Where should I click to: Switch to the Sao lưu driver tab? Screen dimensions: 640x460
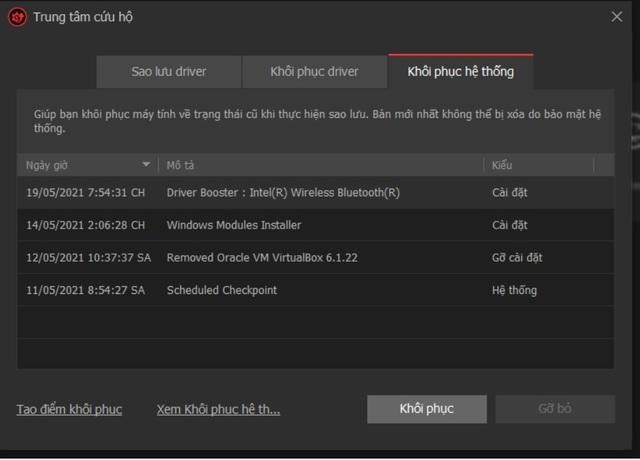168,72
